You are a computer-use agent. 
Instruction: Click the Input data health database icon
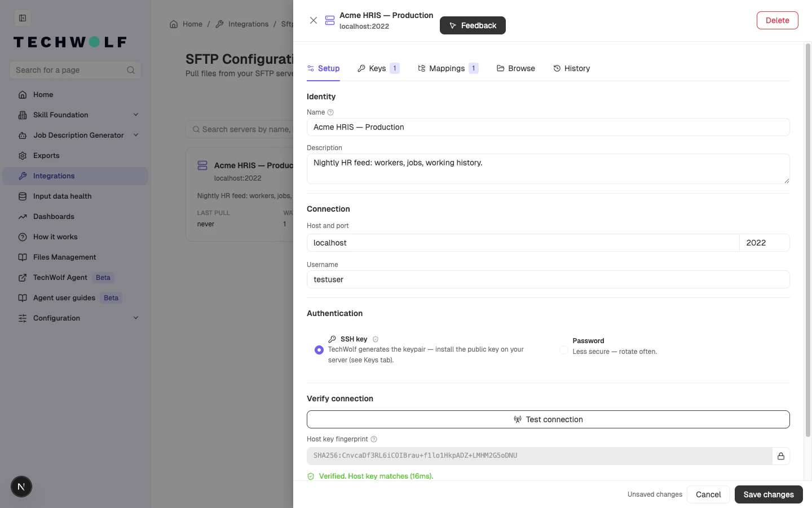[23, 196]
